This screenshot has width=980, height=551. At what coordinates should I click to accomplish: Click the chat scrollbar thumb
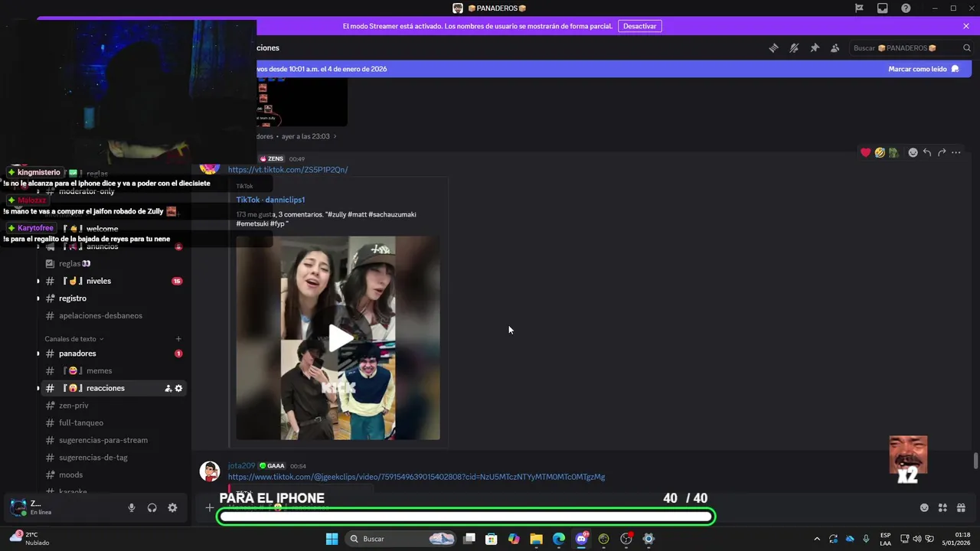975,461
